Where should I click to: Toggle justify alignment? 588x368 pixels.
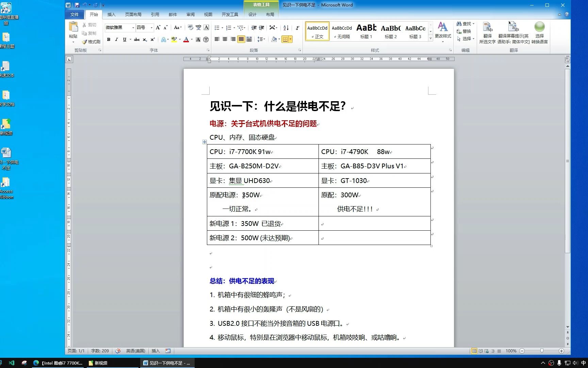pyautogui.click(x=241, y=40)
